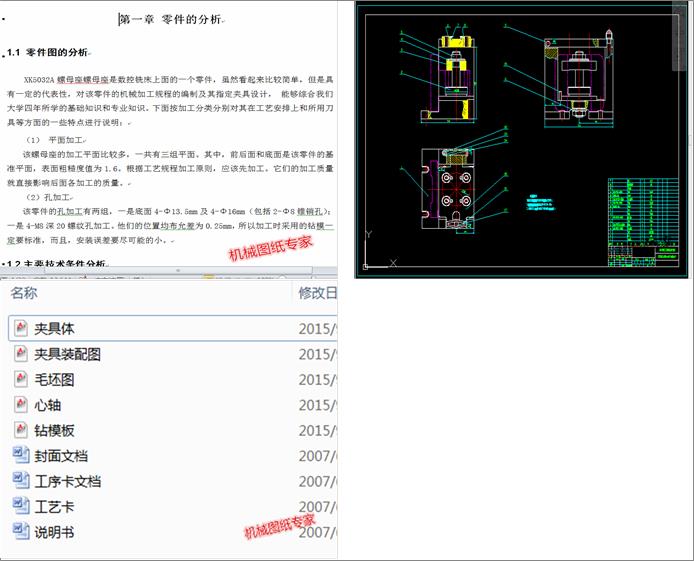Screen dimensions: 694x561
Task: Select file name 夹具体
Action: (x=54, y=329)
